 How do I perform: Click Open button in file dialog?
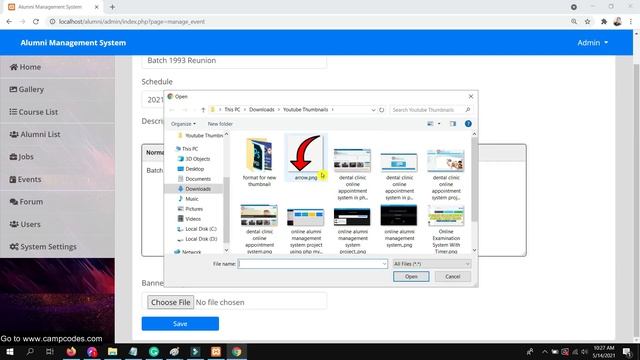click(x=411, y=277)
